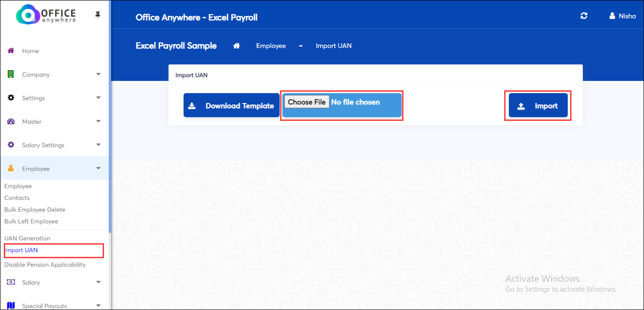Click the Employee person icon
The width and height of the screenshot is (644, 310).
[11, 168]
